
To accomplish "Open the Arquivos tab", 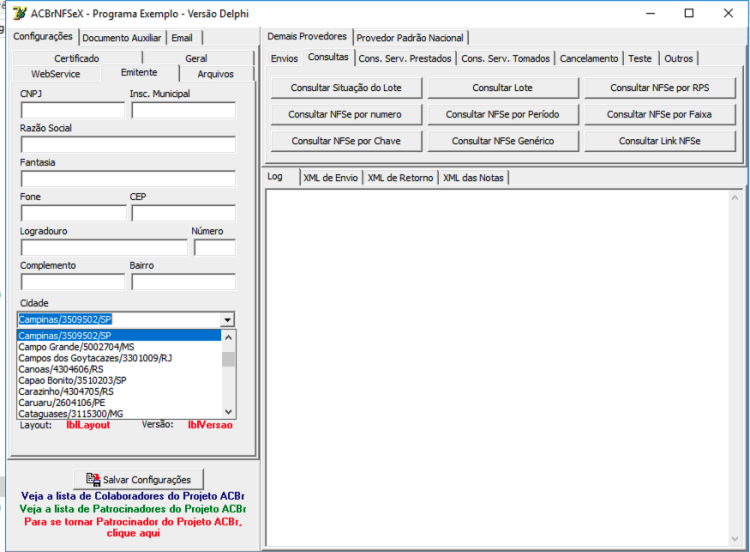I will (x=215, y=74).
